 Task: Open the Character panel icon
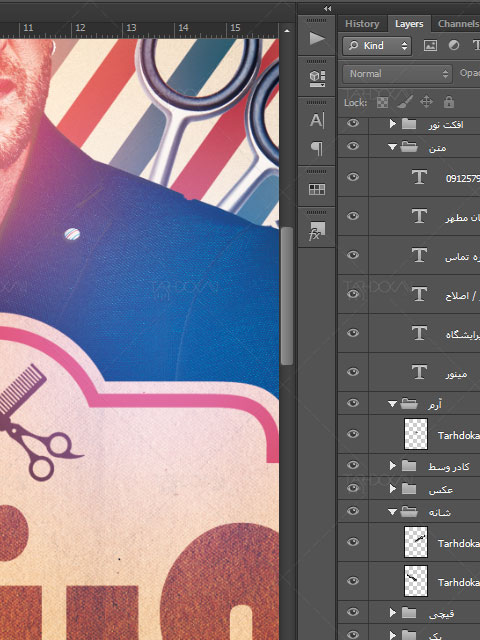(317, 120)
